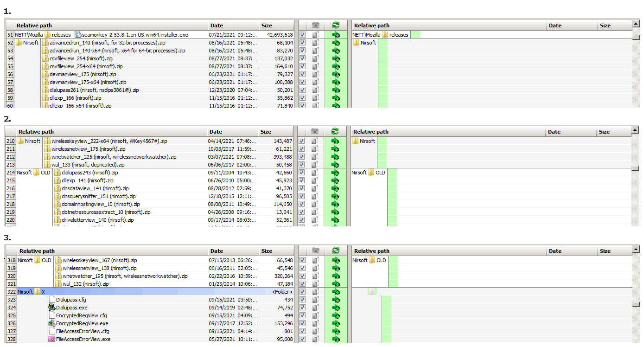
Task: Select file FileAccessErrorView.cfg
Action: point(83,331)
